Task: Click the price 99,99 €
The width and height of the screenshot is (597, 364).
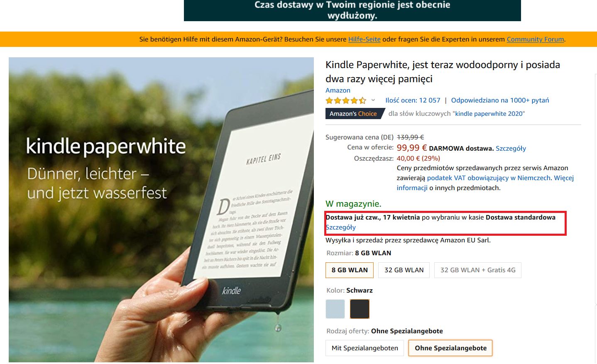Action: (x=411, y=148)
